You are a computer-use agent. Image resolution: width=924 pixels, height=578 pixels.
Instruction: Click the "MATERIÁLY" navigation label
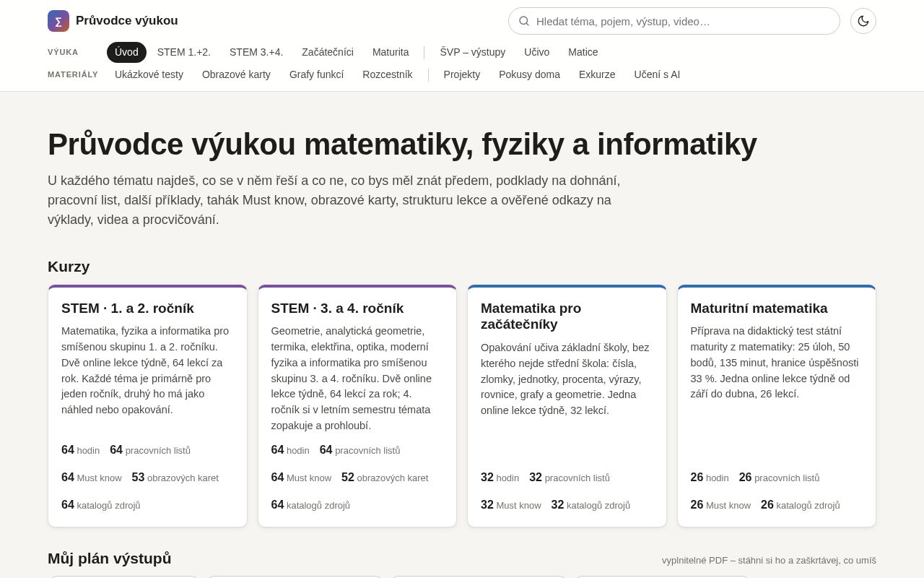(73, 74)
